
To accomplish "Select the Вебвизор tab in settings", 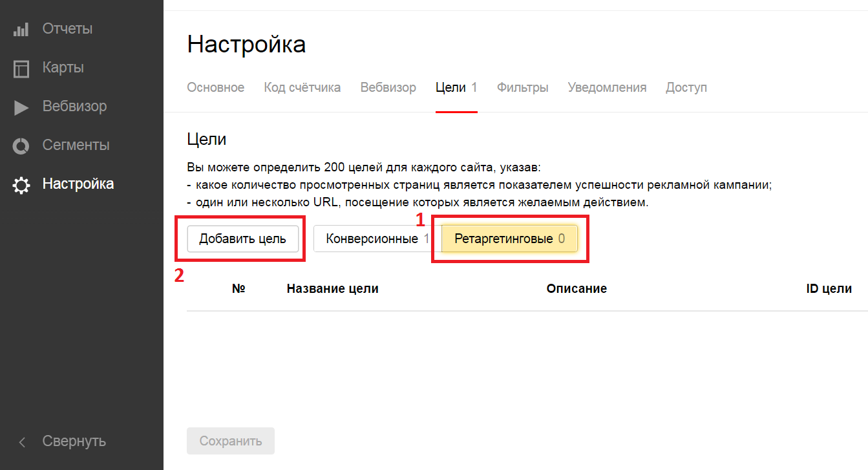I will [388, 87].
